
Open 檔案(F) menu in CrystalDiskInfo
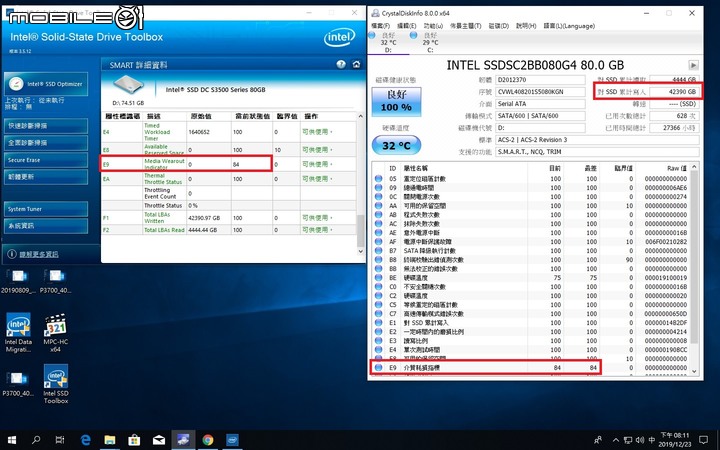click(x=380, y=26)
